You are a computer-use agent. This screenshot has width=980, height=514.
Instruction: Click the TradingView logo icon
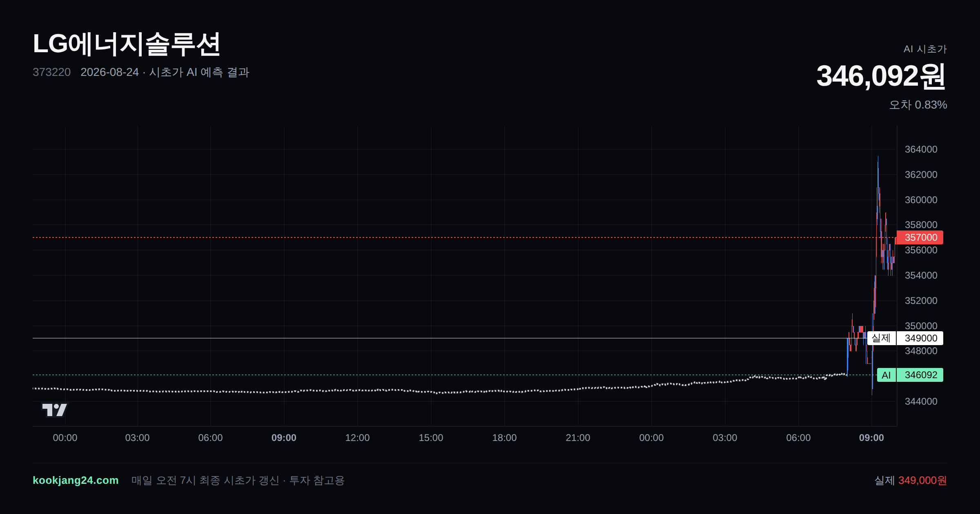point(54,410)
